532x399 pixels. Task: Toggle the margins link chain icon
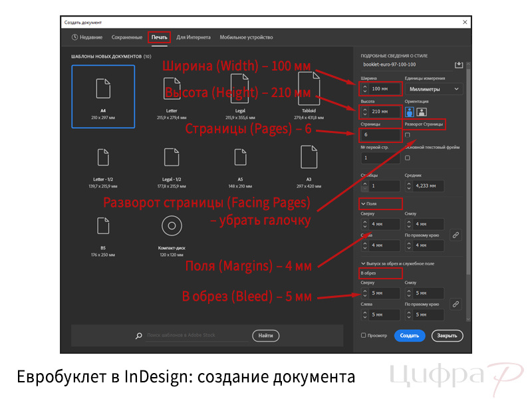click(x=455, y=234)
